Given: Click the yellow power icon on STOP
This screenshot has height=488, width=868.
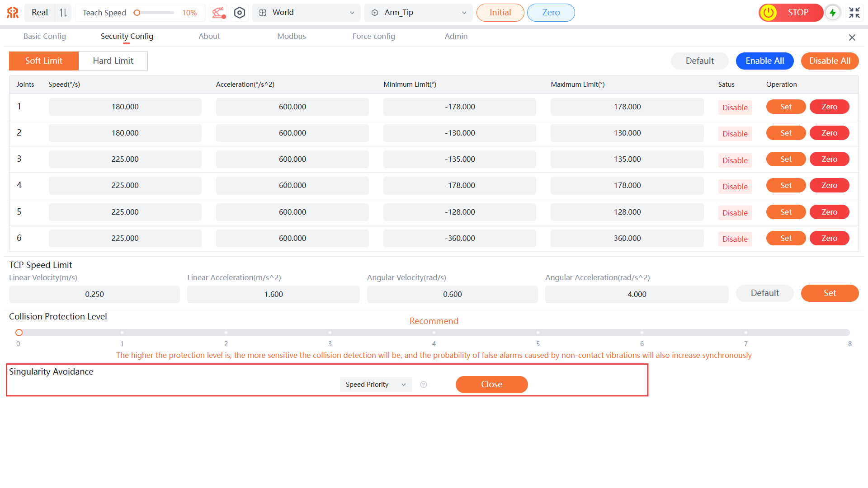Looking at the screenshot, I should point(769,13).
